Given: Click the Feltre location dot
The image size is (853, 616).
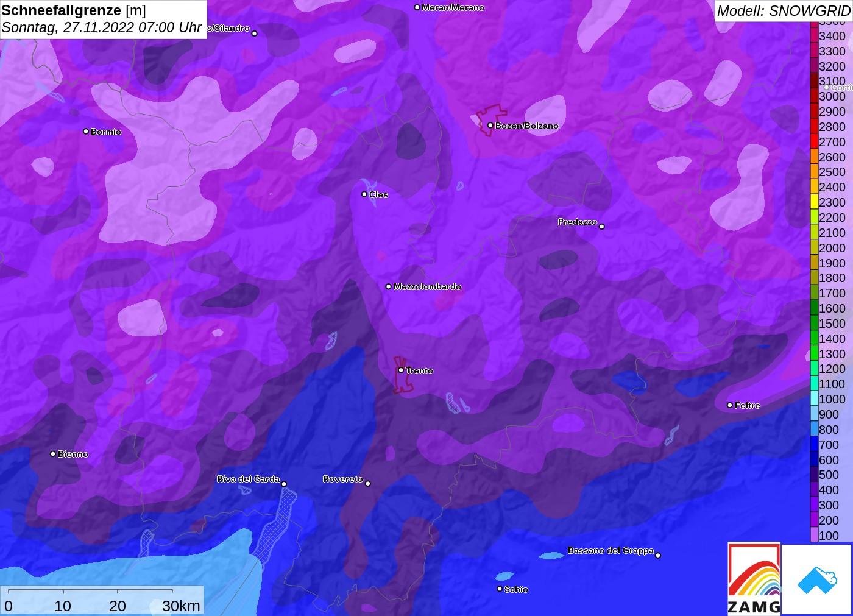Looking at the screenshot, I should [x=730, y=405].
